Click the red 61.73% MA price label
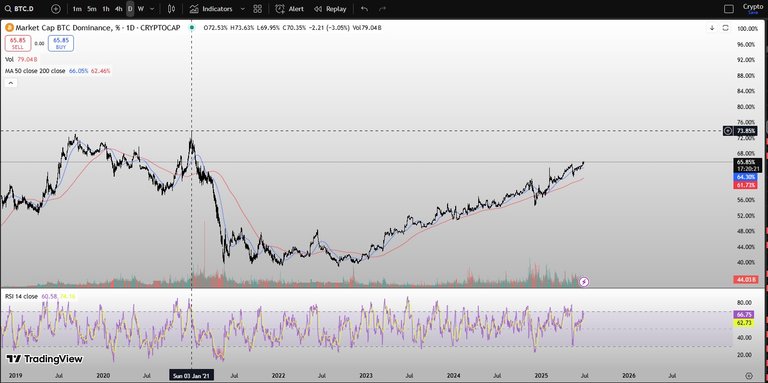The height and width of the screenshot is (383, 768). coord(745,185)
